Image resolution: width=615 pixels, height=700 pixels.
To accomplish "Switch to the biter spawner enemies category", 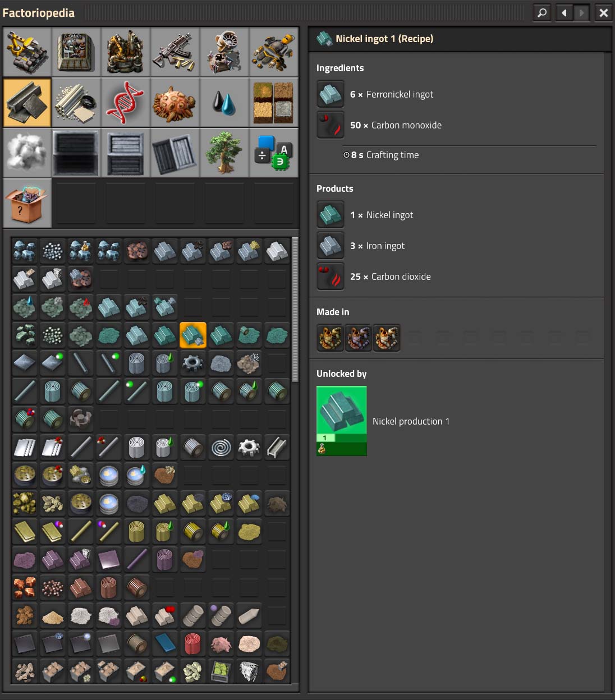I will [x=175, y=103].
